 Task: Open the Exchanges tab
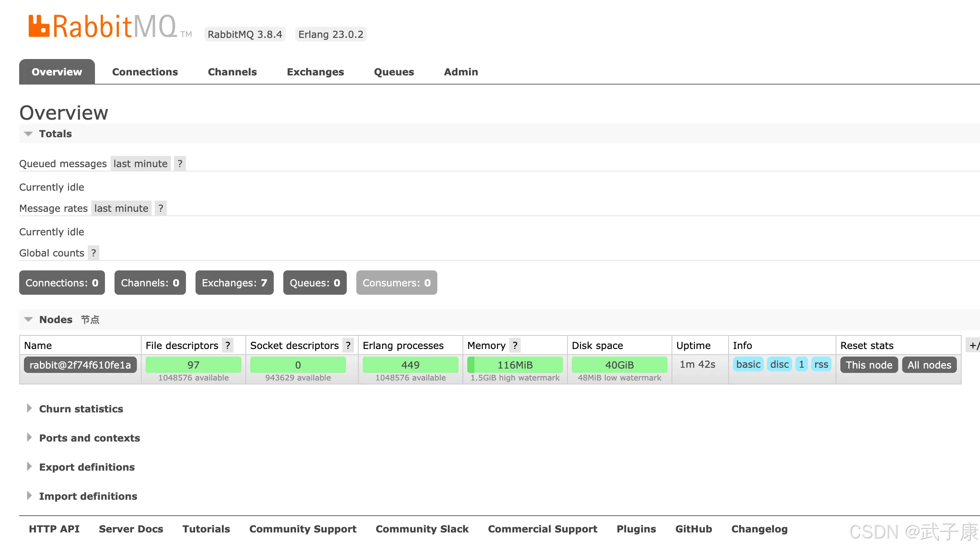coord(315,72)
